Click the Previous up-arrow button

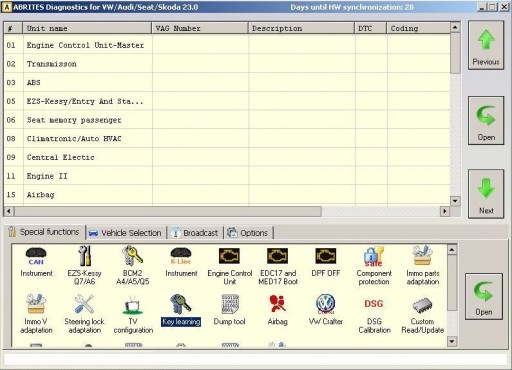tap(486, 45)
